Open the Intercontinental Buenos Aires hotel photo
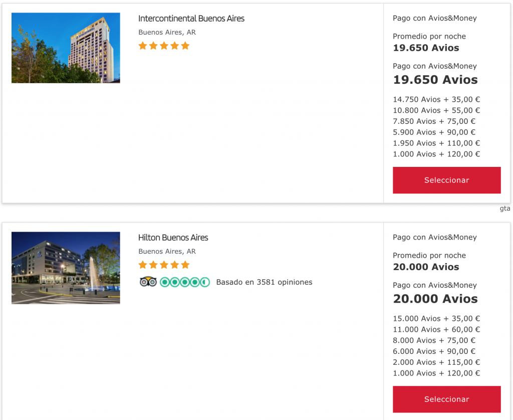The height and width of the screenshot is (420, 513). click(x=66, y=48)
